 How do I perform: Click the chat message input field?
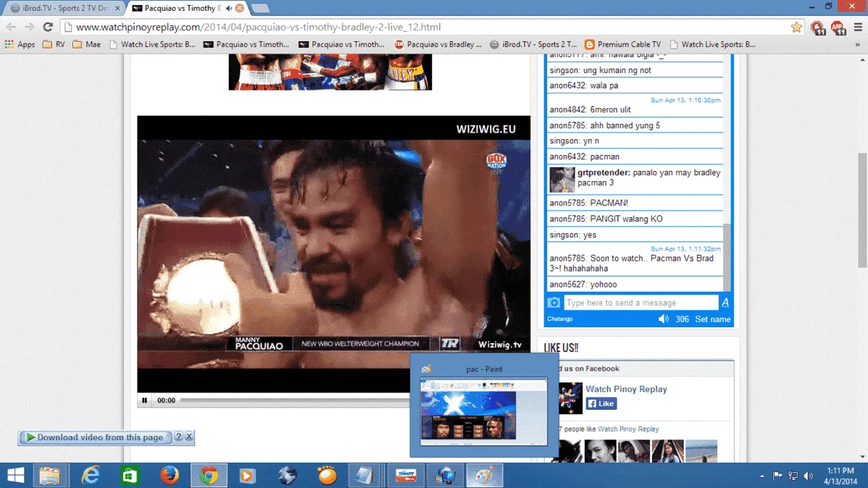pos(640,303)
